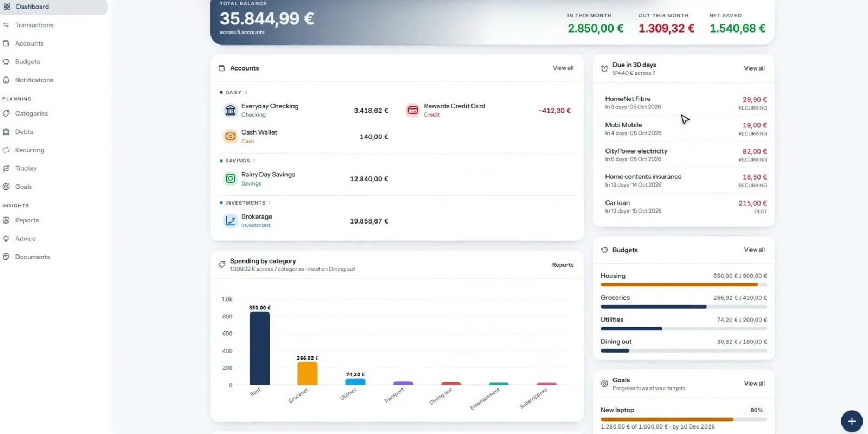868x434 pixels.
Task: Click the Advice lightbulb icon
Action: [x=6, y=239]
